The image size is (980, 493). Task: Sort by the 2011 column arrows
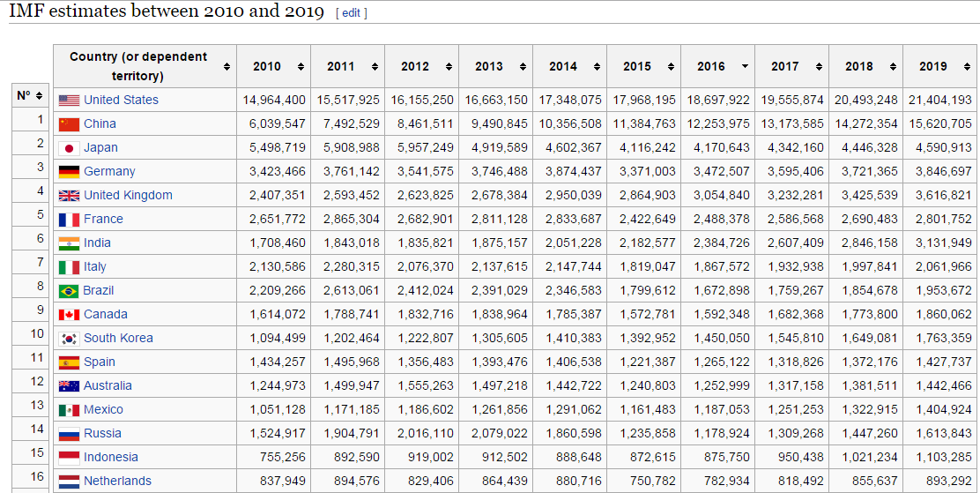(375, 66)
